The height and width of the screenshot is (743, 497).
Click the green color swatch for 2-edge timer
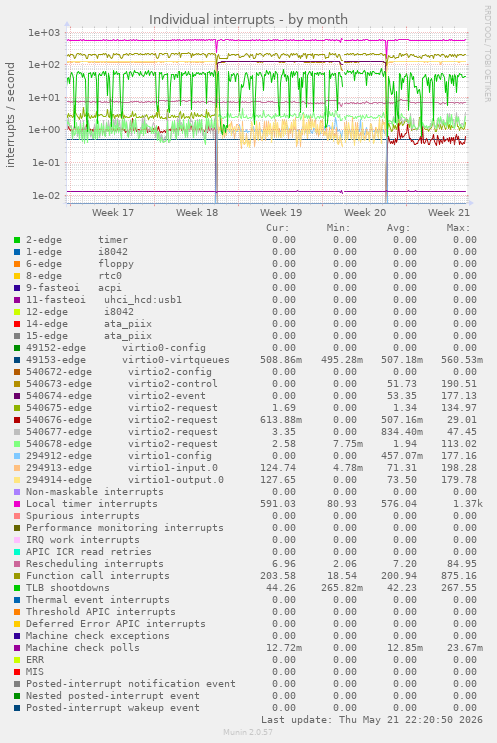[x=17, y=240]
